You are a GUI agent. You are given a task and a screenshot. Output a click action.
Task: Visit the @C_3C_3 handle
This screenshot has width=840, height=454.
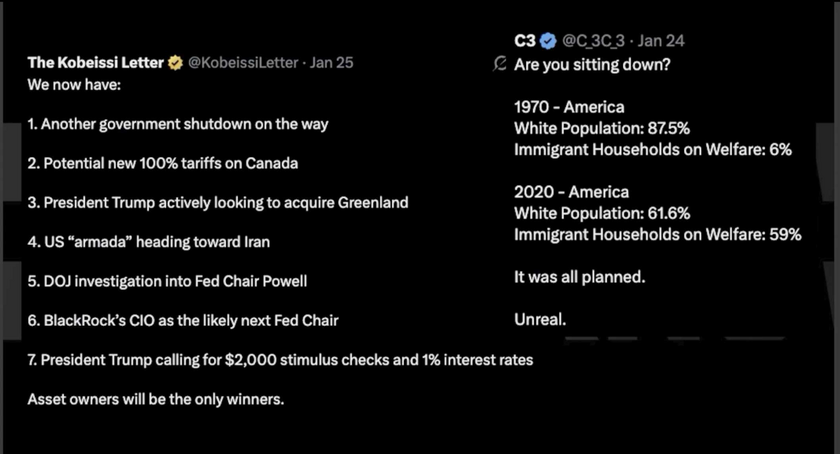(593, 42)
